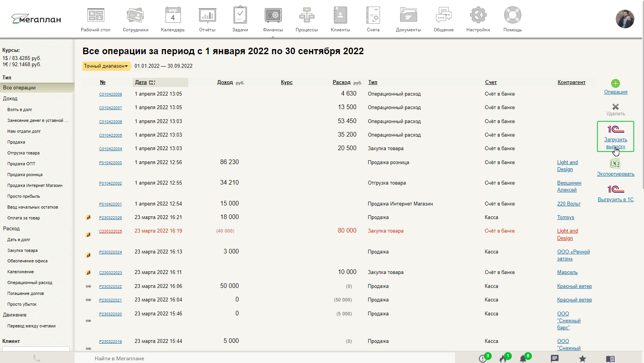Open the Финансы module icon
Viewport: 644px width, 363px height.
(x=273, y=15)
